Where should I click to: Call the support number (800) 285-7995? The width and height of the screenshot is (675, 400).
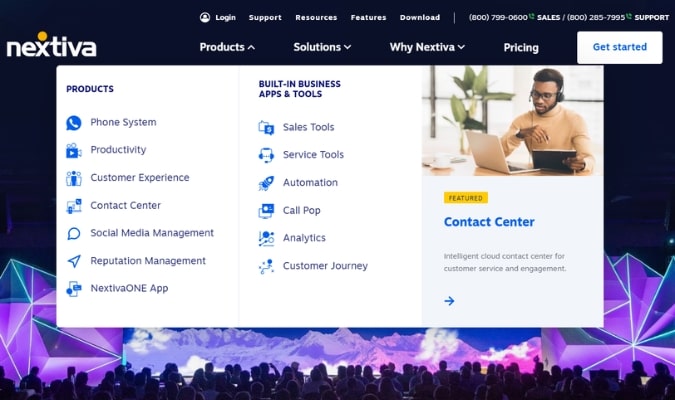pyautogui.click(x=596, y=17)
